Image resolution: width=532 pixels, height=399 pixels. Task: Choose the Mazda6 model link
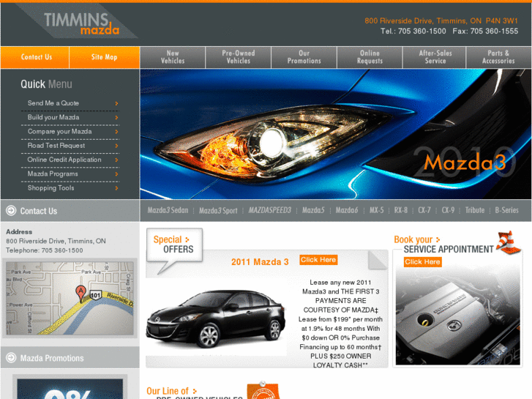pyautogui.click(x=347, y=210)
